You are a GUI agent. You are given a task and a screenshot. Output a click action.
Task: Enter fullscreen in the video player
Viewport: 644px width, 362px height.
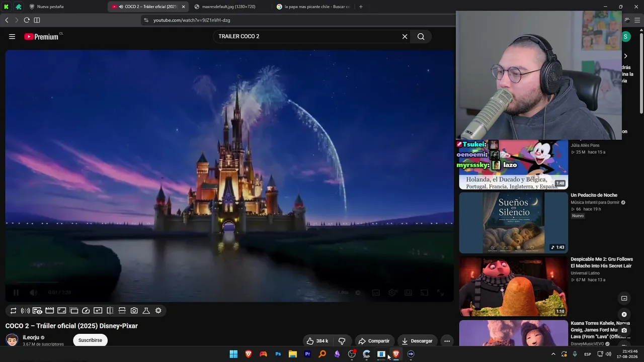440,293
